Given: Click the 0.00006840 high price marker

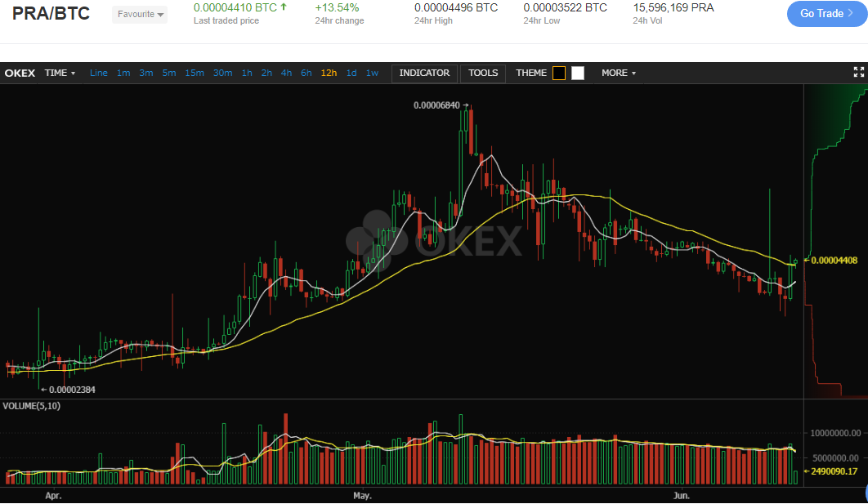Looking at the screenshot, I should tap(437, 105).
